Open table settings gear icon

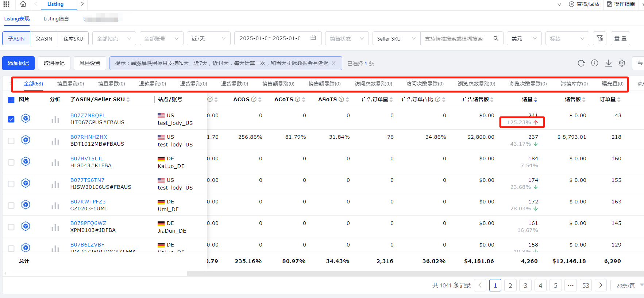point(622,63)
